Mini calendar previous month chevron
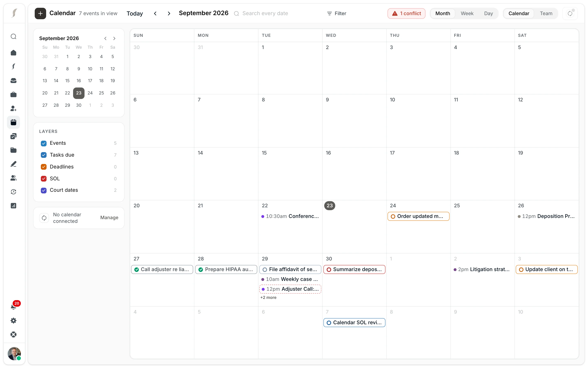This screenshot has width=588, height=368. pos(105,38)
